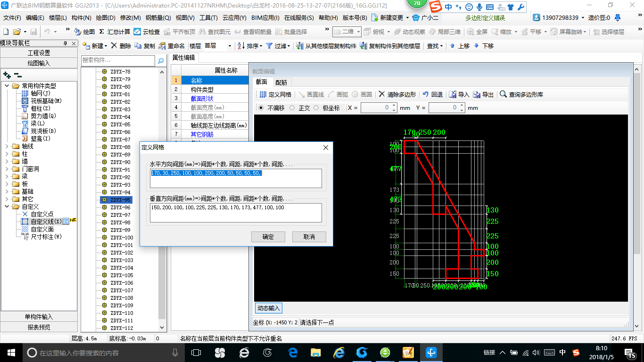The image size is (644, 362).
Task: Click 取消 in 定义网格 dialog
Action: click(x=309, y=237)
